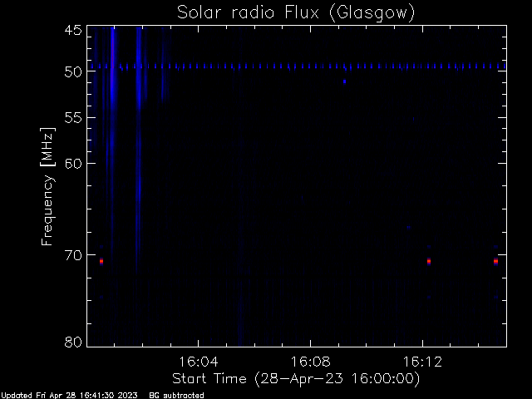
Task: Click the "Start Time (28-Apr-23 16:00:00)" label
Action: click(x=296, y=379)
